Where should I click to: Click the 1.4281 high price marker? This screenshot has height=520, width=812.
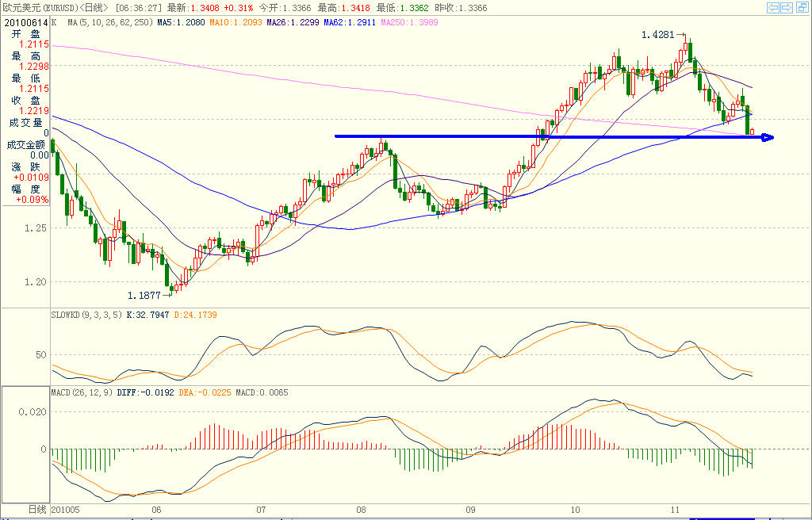657,35
